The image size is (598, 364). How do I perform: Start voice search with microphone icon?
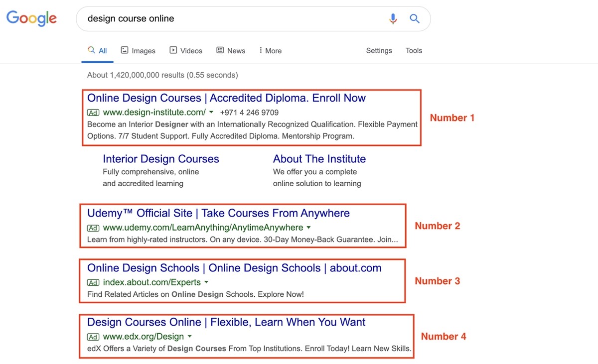click(393, 19)
